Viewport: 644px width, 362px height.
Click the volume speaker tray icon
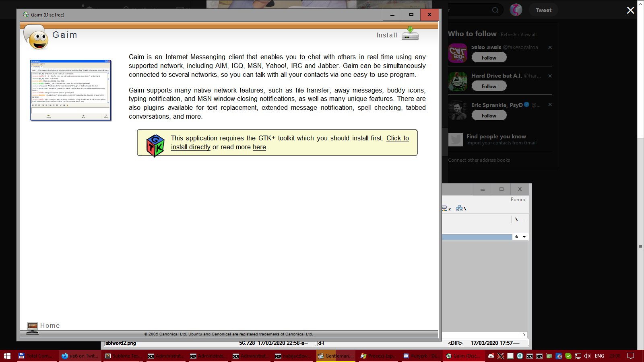pyautogui.click(x=587, y=356)
